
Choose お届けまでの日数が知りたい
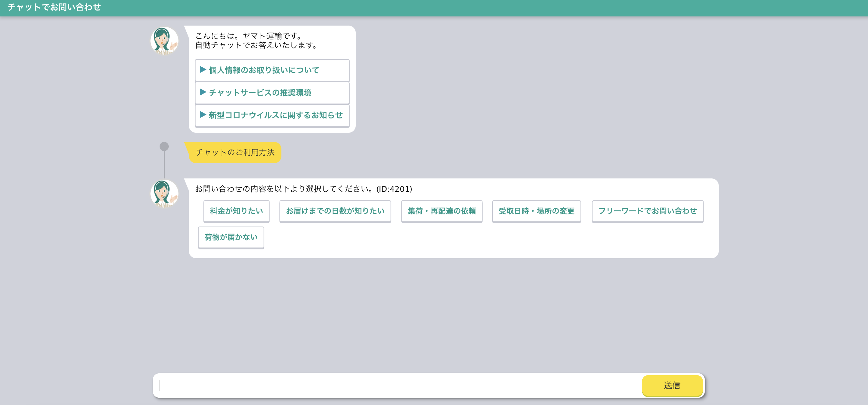point(335,211)
